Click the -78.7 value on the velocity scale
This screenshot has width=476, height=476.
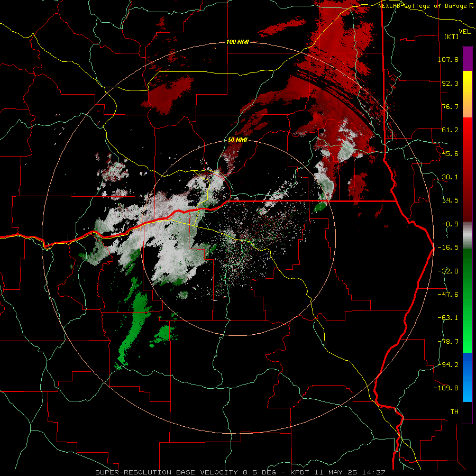(x=448, y=342)
